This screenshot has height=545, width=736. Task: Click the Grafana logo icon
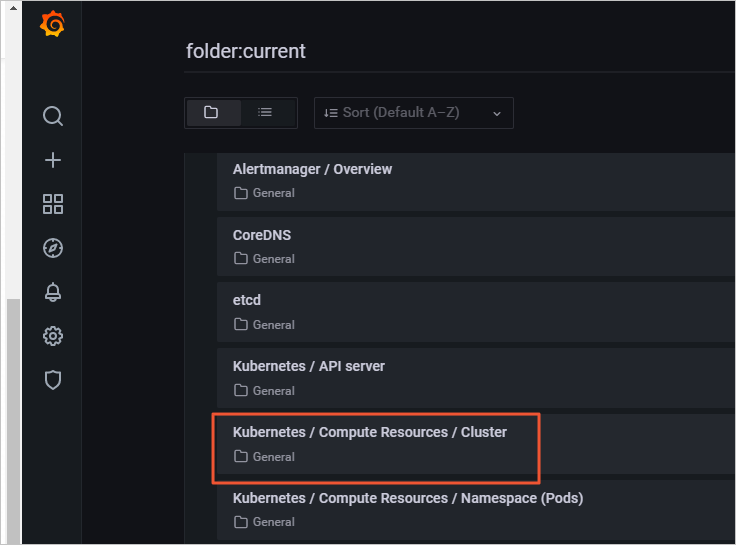point(53,25)
